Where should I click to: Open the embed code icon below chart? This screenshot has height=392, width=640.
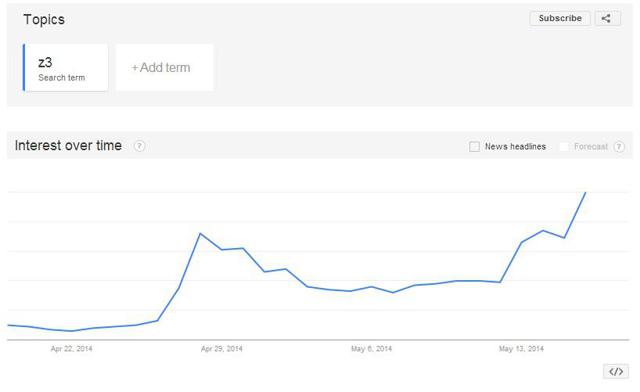pyautogui.click(x=616, y=372)
